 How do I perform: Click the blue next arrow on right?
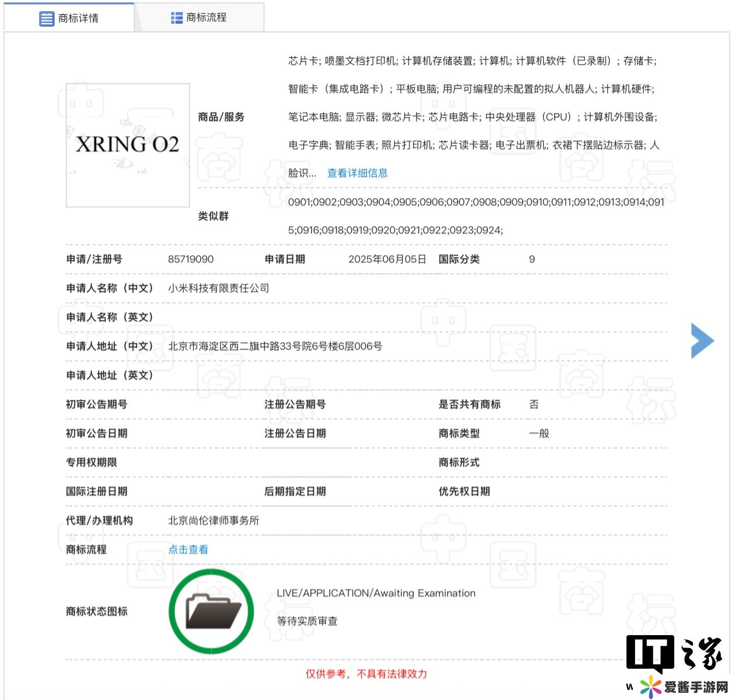click(x=702, y=341)
